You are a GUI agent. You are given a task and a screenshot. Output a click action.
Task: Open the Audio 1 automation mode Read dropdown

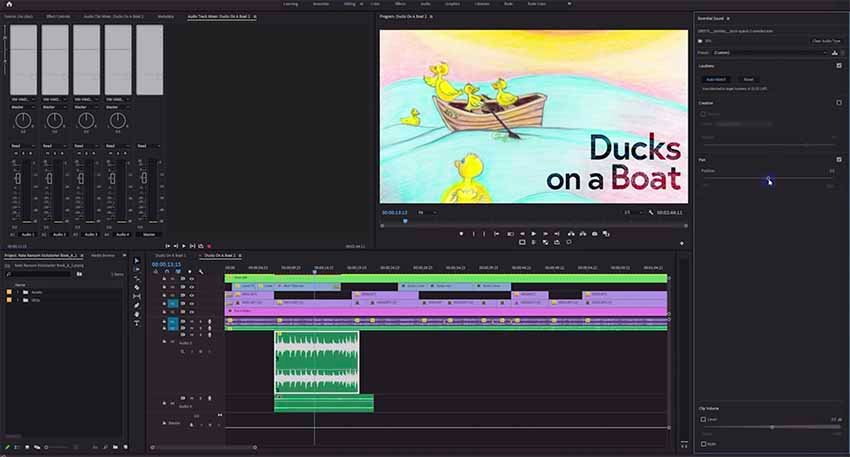click(x=21, y=145)
